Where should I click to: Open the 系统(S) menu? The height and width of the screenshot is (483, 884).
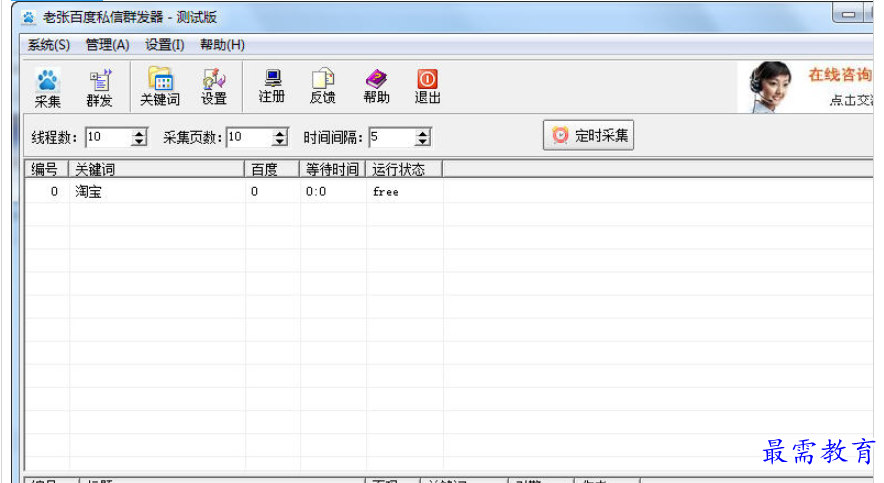click(49, 45)
